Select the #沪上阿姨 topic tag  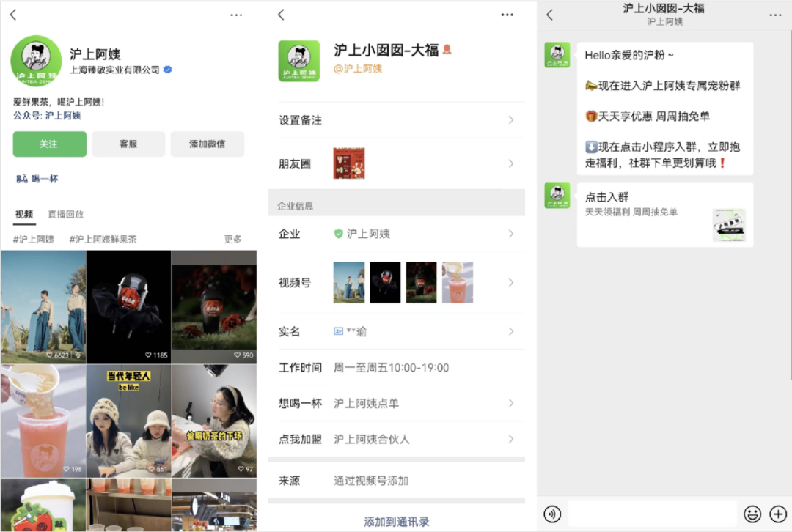pyautogui.click(x=33, y=239)
